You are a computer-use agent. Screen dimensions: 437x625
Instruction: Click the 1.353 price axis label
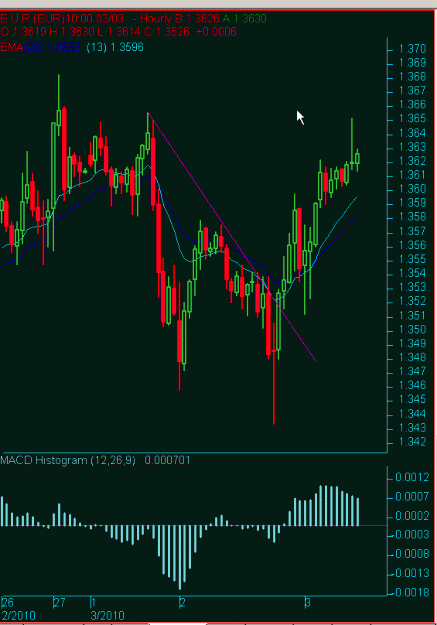point(413,287)
